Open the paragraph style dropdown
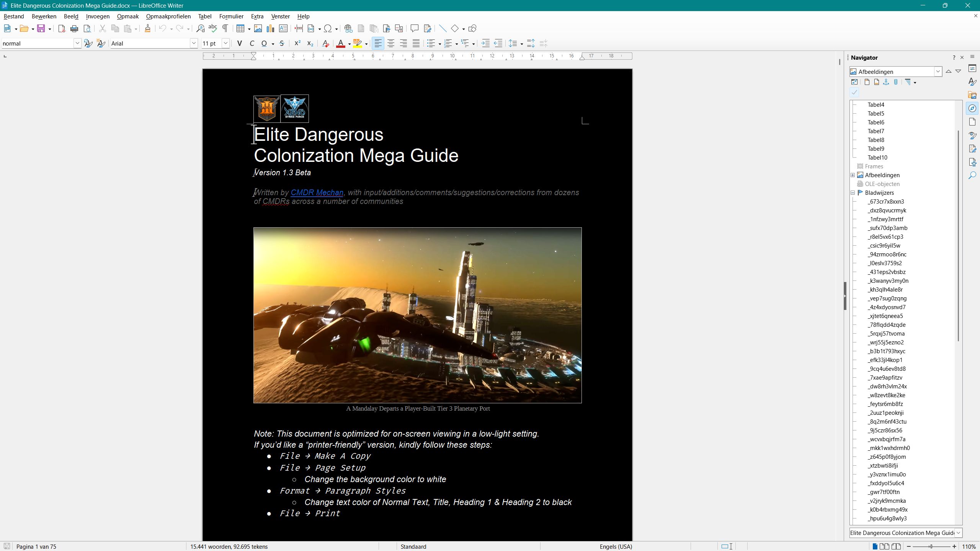The height and width of the screenshot is (551, 980). pos(77,43)
